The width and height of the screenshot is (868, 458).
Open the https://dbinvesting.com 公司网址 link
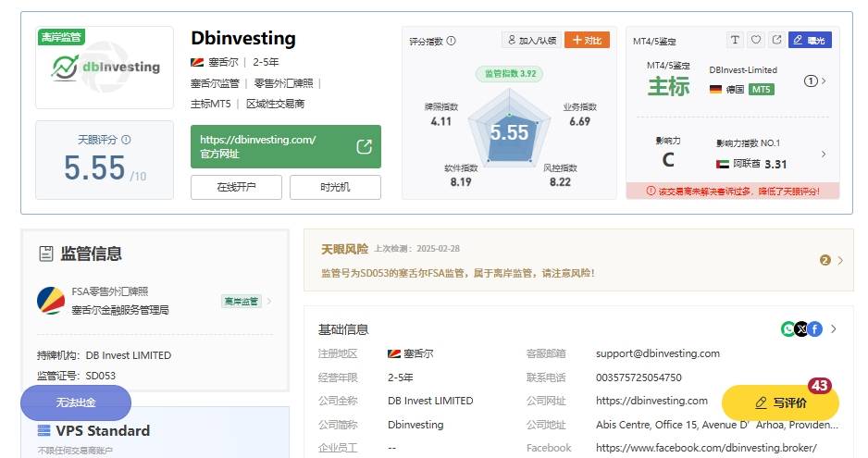tap(651, 401)
